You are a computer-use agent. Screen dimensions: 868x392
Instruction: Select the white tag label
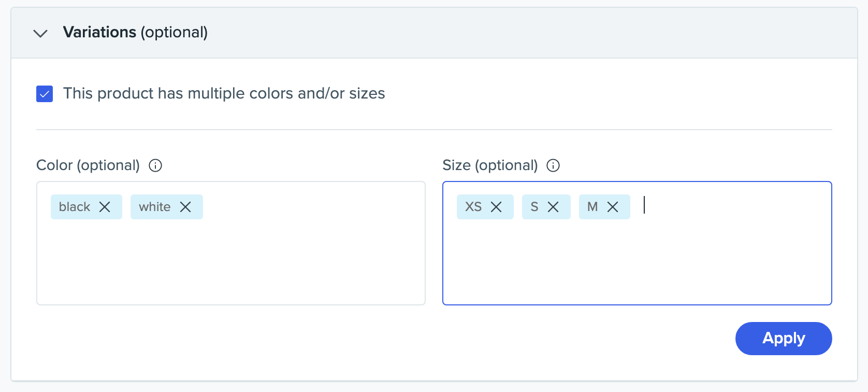pyautogui.click(x=154, y=207)
